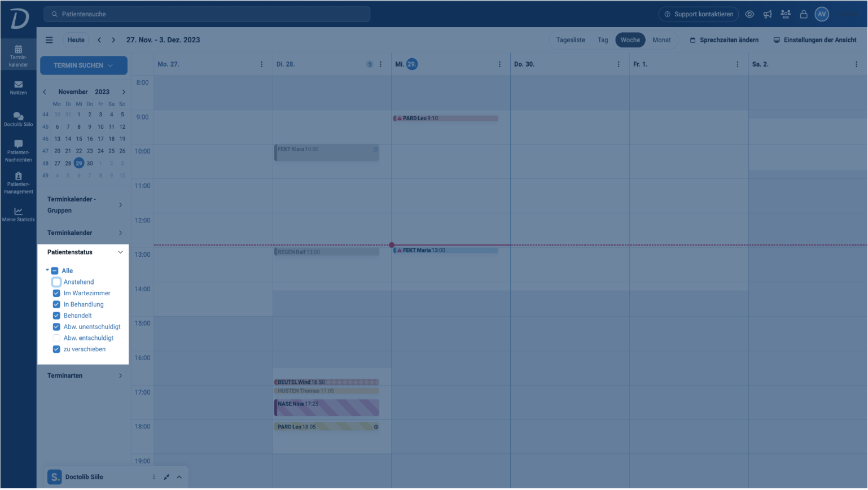Viewport: 868px width, 490px height.
Task: Click Support kontaktieren button
Action: pos(699,14)
